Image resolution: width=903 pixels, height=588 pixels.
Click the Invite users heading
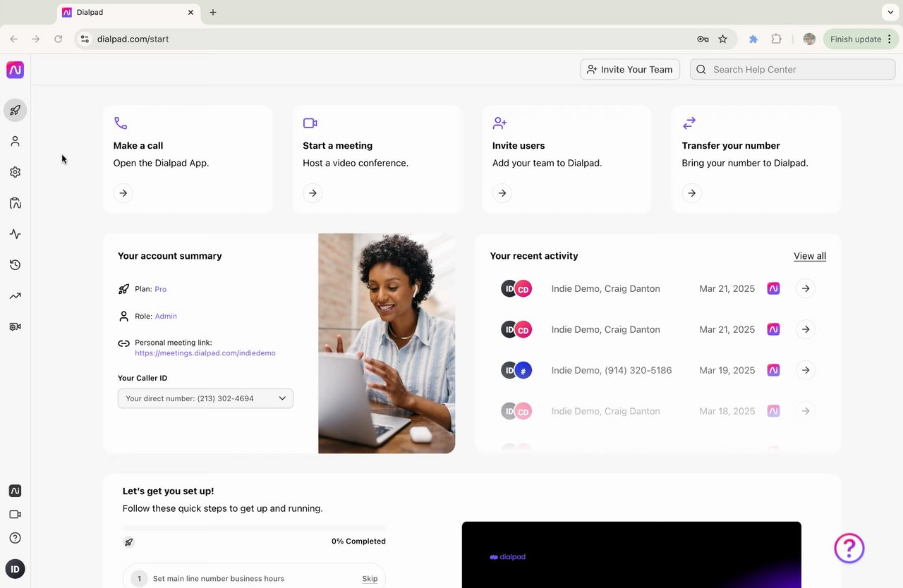pyautogui.click(x=519, y=146)
